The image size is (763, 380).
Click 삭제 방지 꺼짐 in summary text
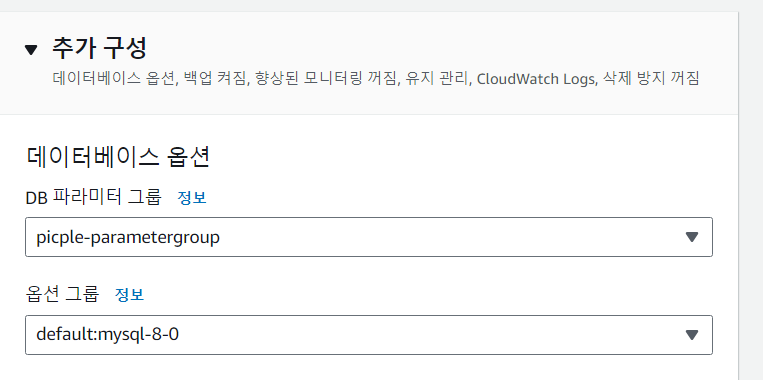pyautogui.click(x=651, y=79)
